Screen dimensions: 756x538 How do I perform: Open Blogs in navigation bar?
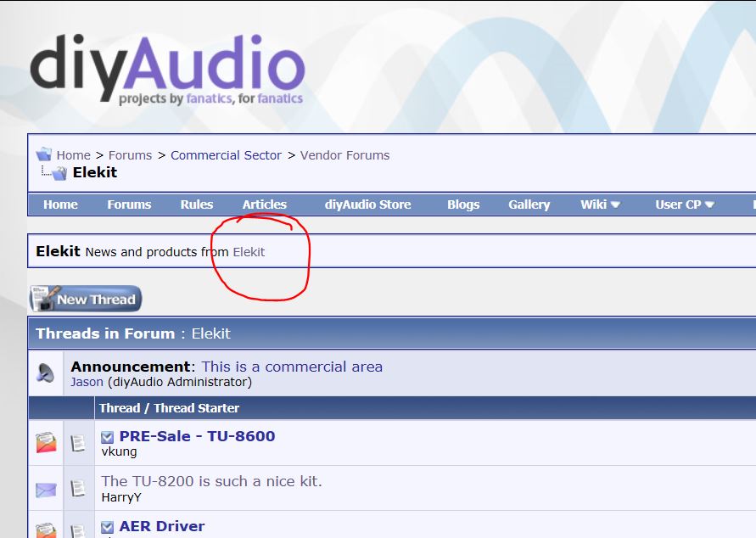click(x=463, y=205)
